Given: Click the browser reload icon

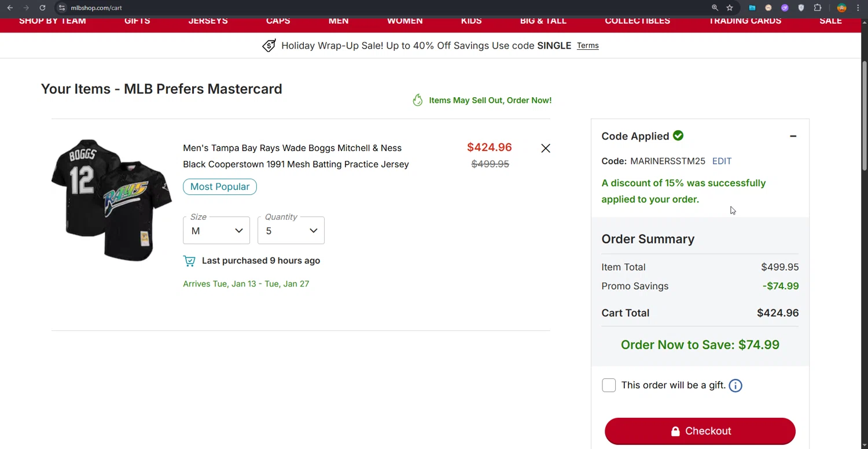Looking at the screenshot, I should click(42, 8).
